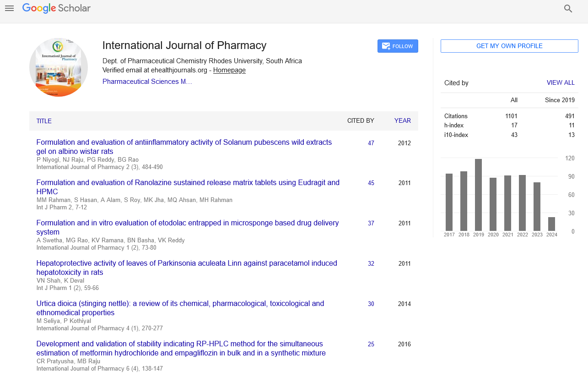Click the search magnifier icon
The width and height of the screenshot is (588, 377).
pos(568,8)
